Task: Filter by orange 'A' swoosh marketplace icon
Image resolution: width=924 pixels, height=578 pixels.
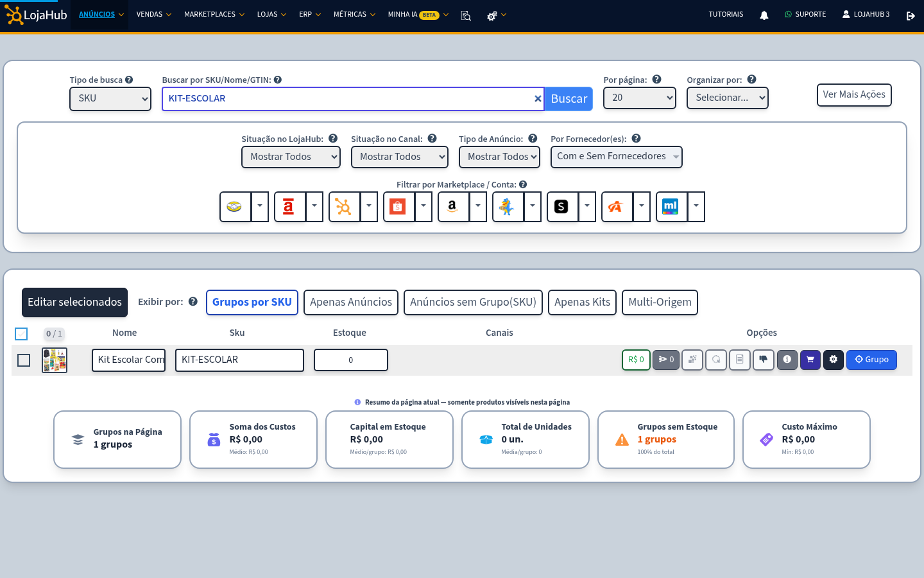Action: pyautogui.click(x=617, y=207)
